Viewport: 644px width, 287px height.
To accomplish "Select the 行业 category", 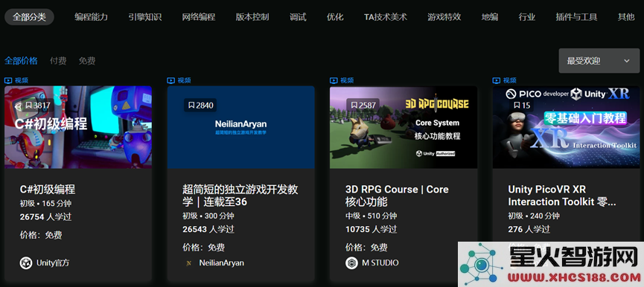I will pos(527,17).
